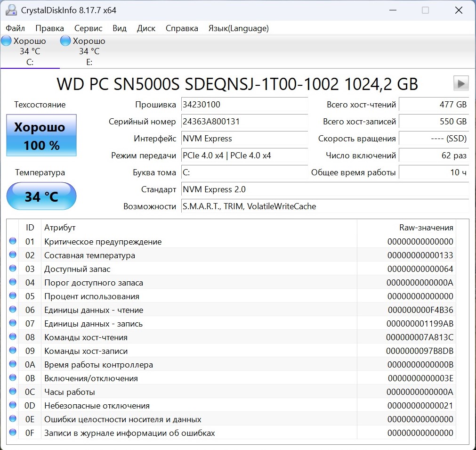The height and width of the screenshot is (450, 476).
Task: Close the CrystalDiskInfo window
Action: pyautogui.click(x=459, y=10)
